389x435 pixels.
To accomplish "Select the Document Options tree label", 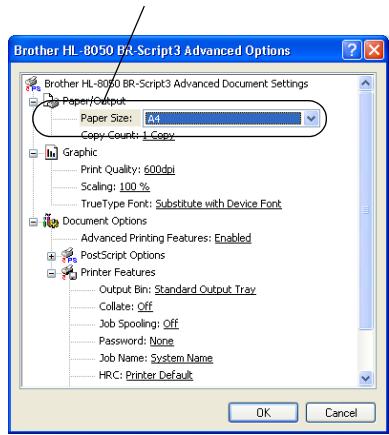I will (x=104, y=221).
